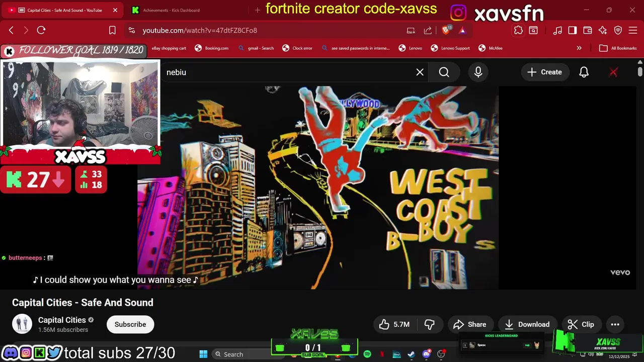Open a new tab with plus button
644x362 pixels.
[x=257, y=10]
